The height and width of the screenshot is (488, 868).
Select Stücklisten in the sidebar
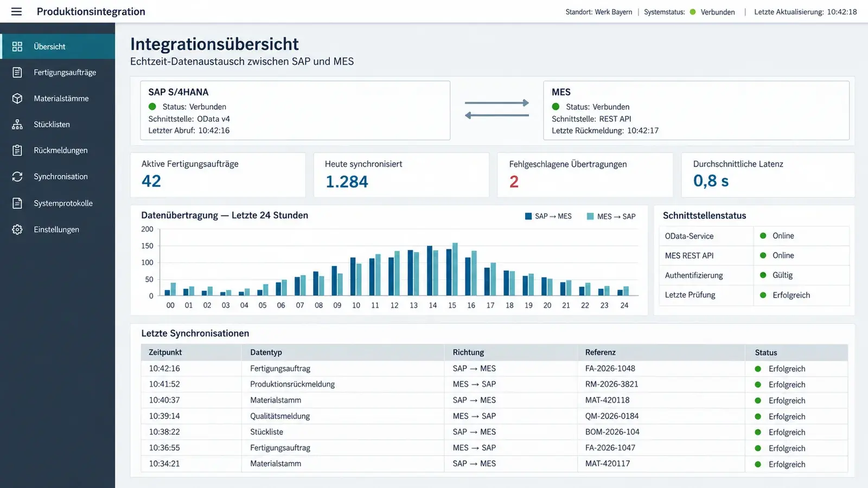tap(58, 124)
